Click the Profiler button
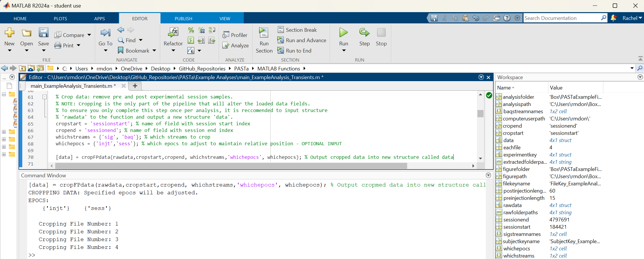This screenshot has width=644, height=259. (235, 35)
